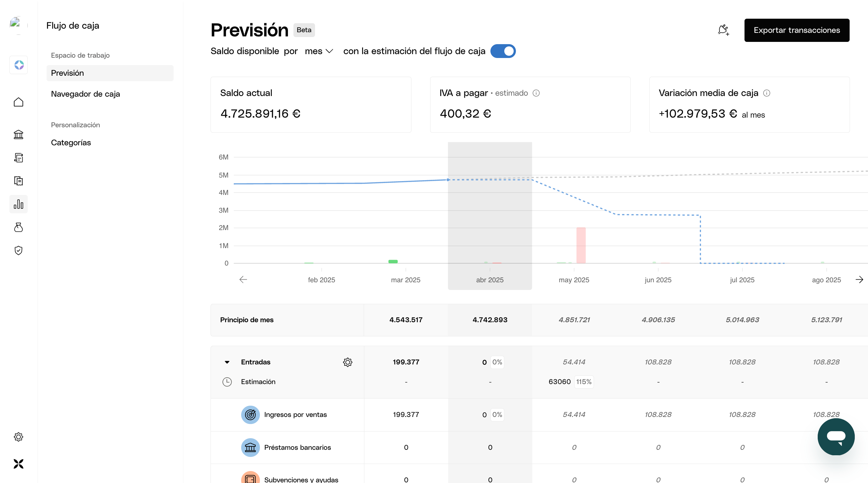Click the plug integration icon
The height and width of the screenshot is (483, 868).
coord(723,30)
